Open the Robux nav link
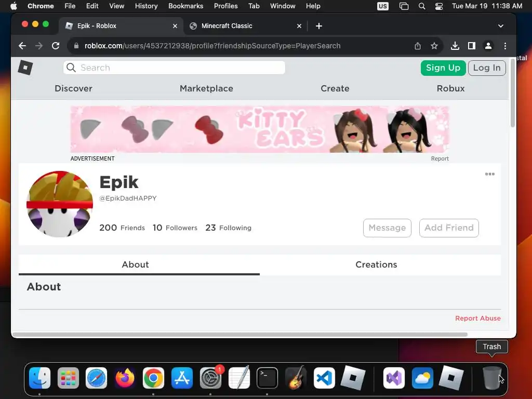Image resolution: width=532 pixels, height=399 pixels. coord(450,88)
